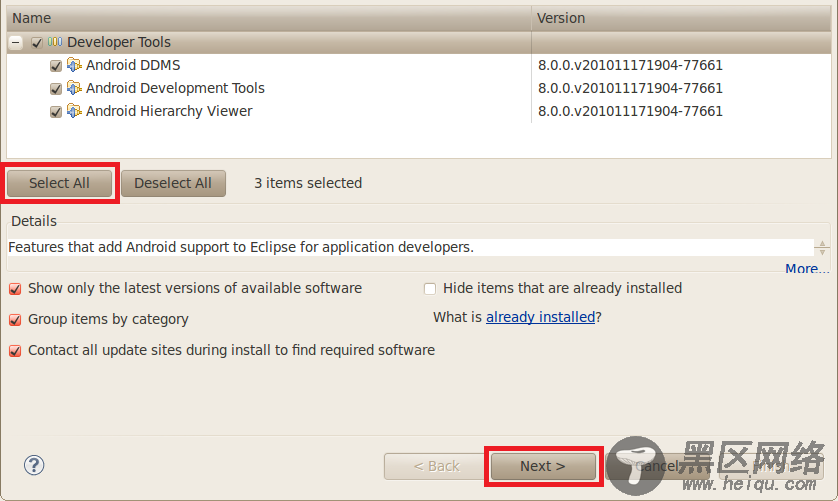838x501 pixels.
Task: Open the help question mark icon
Action: 34,465
